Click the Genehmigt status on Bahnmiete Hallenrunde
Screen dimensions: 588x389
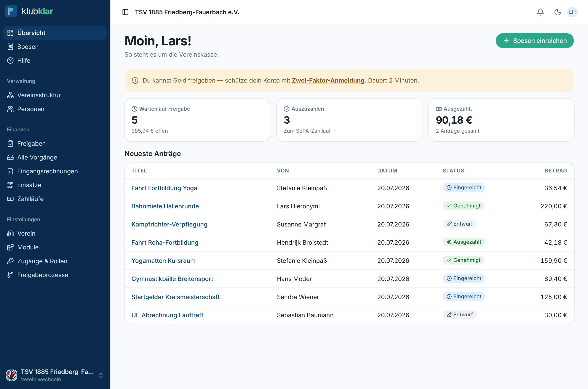(x=463, y=206)
